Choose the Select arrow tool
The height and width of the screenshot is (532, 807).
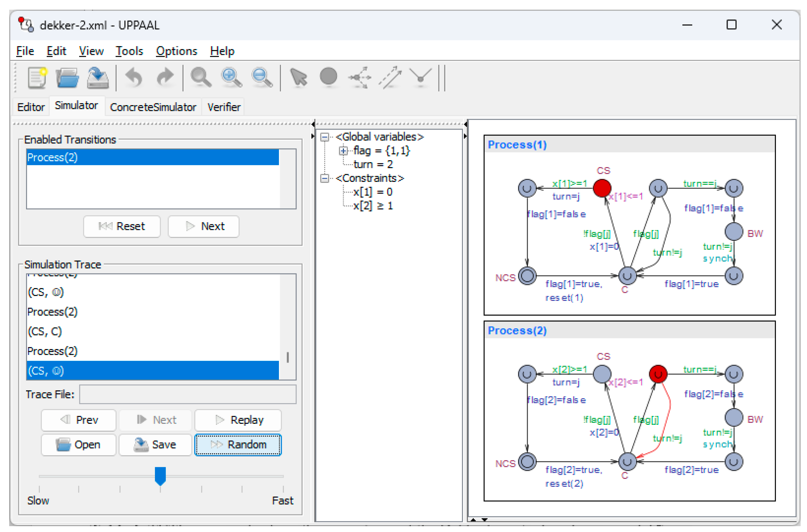[298, 78]
